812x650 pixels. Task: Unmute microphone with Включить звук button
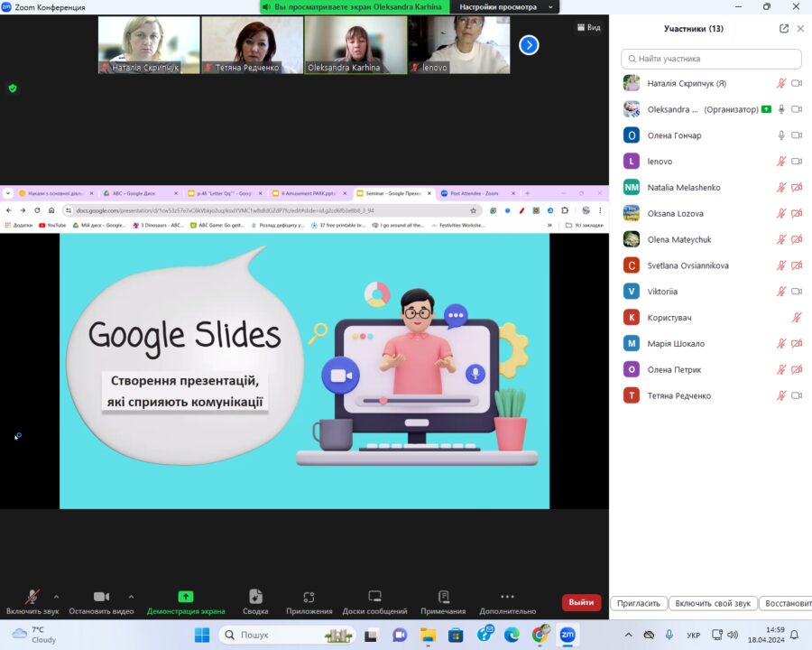tap(32, 602)
